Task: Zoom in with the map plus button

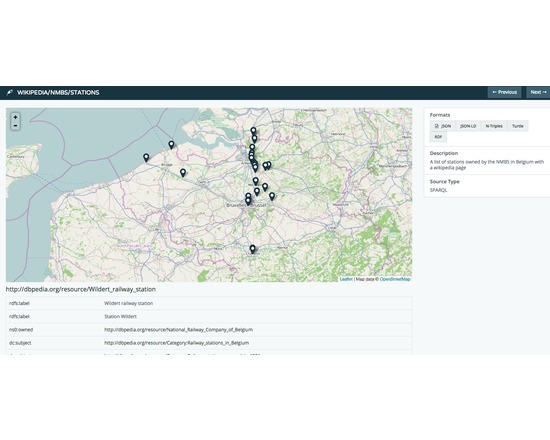Action: click(x=15, y=117)
